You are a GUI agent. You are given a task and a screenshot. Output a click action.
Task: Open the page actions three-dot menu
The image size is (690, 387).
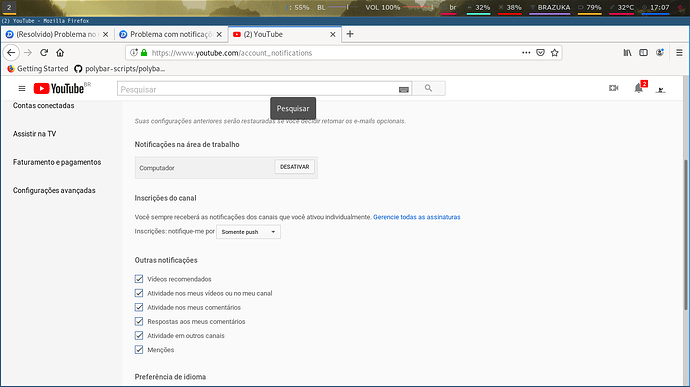(x=526, y=53)
